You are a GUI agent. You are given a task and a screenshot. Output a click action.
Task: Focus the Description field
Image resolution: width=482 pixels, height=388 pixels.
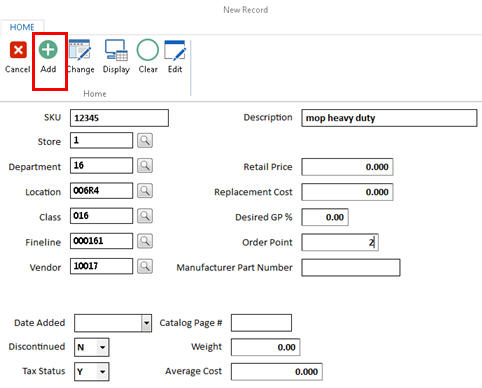[x=389, y=118]
